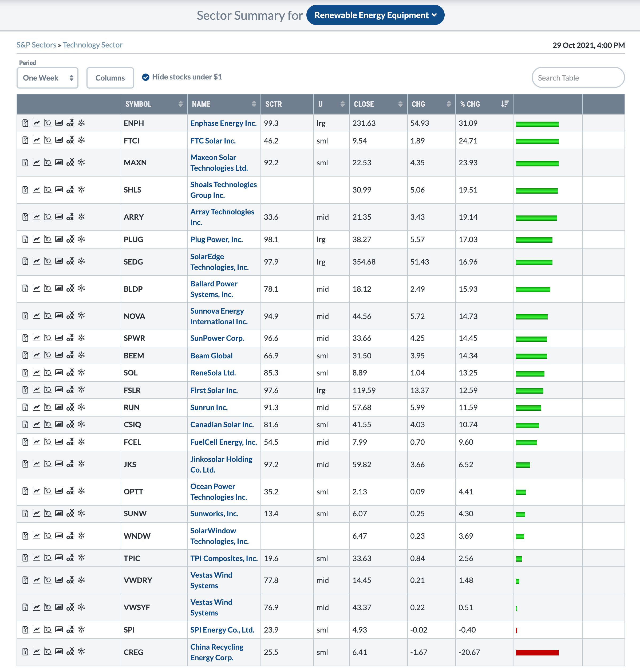This screenshot has width=640, height=672.
Task: Open point & figure chart icon for ENPH
Action: 70,123
